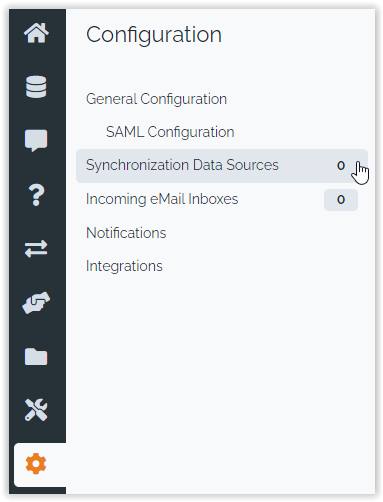Open the transfer arrows sidebar icon
The height and width of the screenshot is (502, 383).
point(36,249)
